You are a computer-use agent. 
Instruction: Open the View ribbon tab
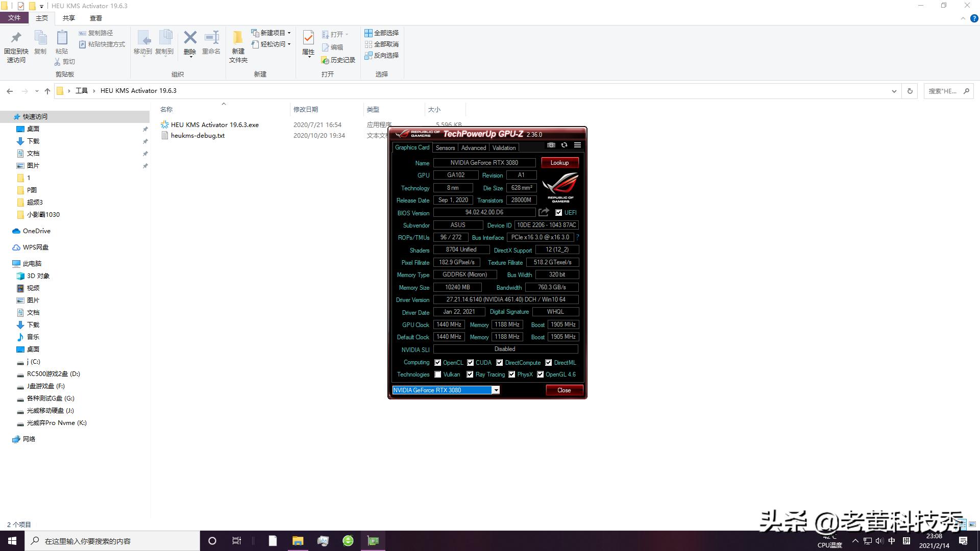[x=95, y=18]
